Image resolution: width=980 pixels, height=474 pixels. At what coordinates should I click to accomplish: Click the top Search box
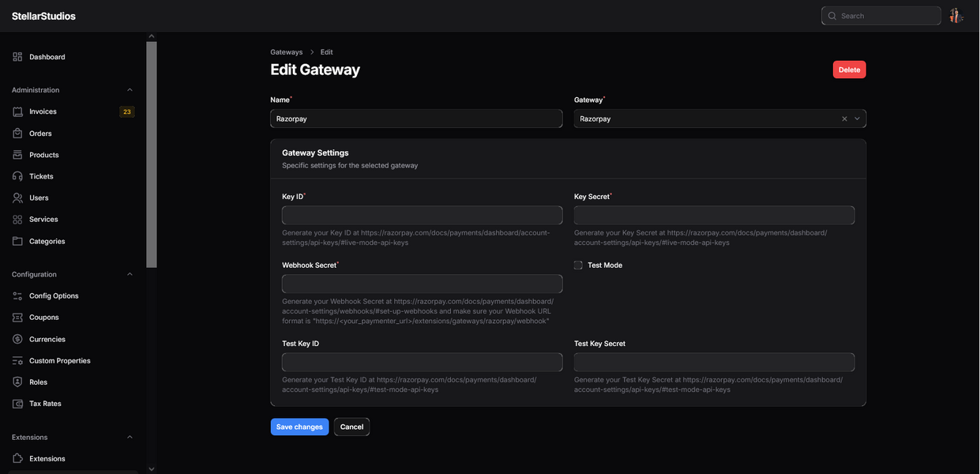tap(880, 16)
